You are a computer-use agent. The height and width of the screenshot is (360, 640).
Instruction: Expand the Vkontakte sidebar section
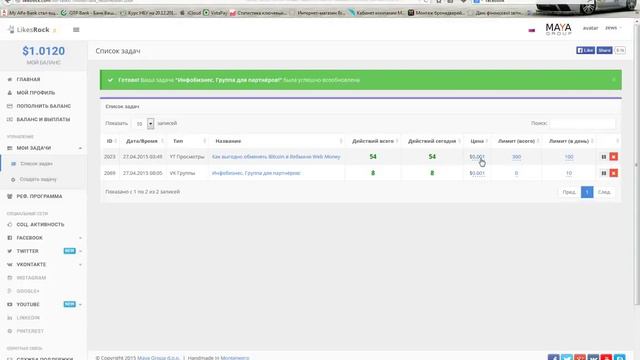pyautogui.click(x=43, y=264)
